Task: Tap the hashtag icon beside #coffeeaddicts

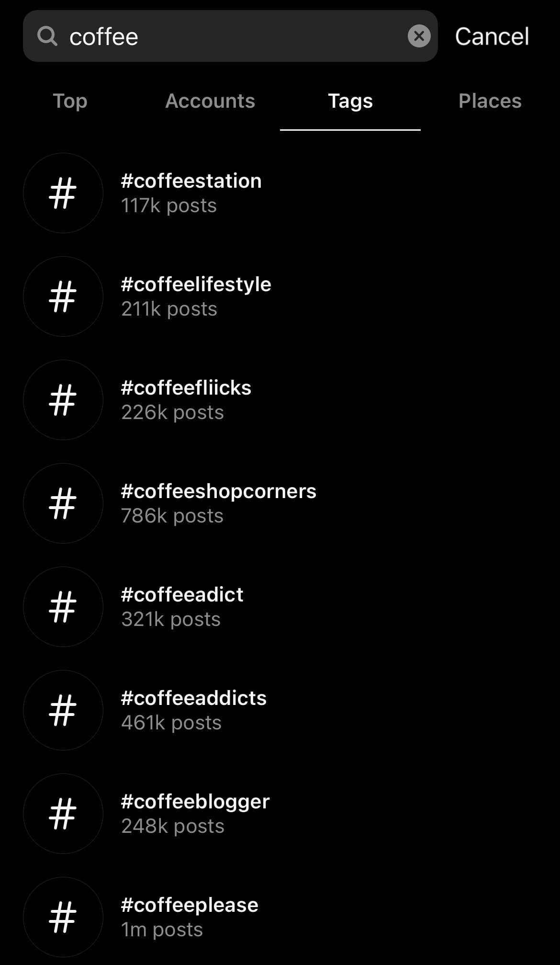Action: (63, 710)
